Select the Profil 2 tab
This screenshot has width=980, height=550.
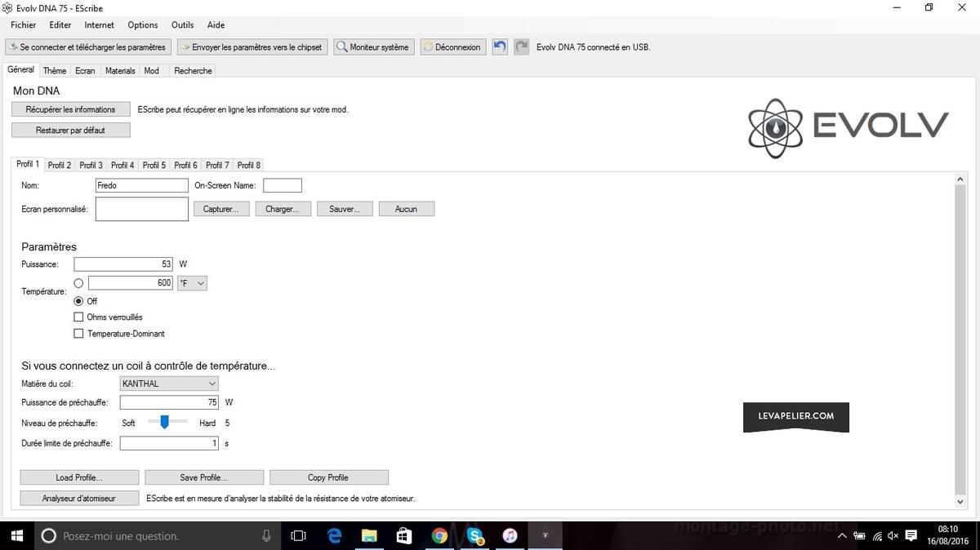coord(60,166)
